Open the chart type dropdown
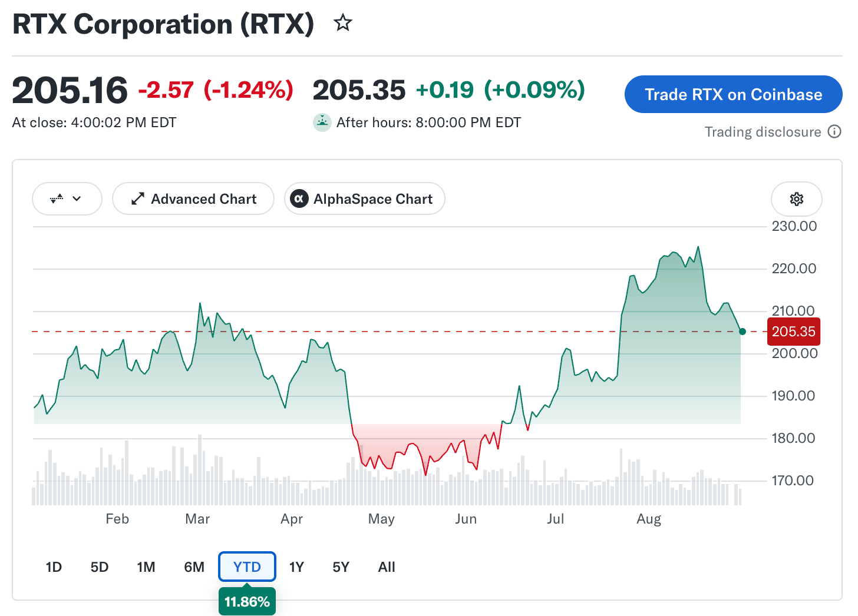This screenshot has height=616, width=858. tap(67, 199)
